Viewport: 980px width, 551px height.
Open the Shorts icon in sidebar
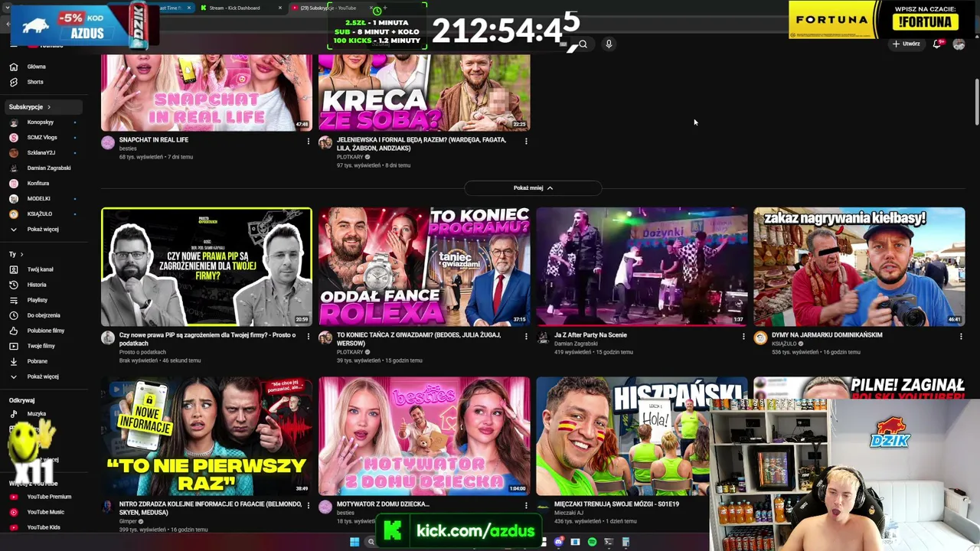pyautogui.click(x=13, y=82)
